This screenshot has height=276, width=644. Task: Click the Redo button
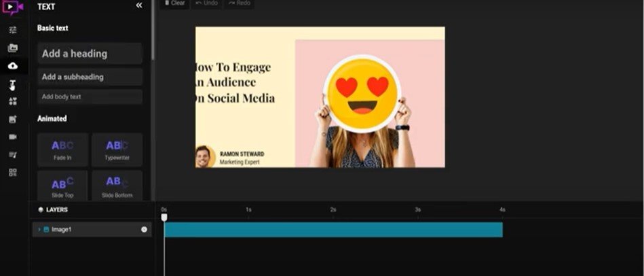click(240, 3)
